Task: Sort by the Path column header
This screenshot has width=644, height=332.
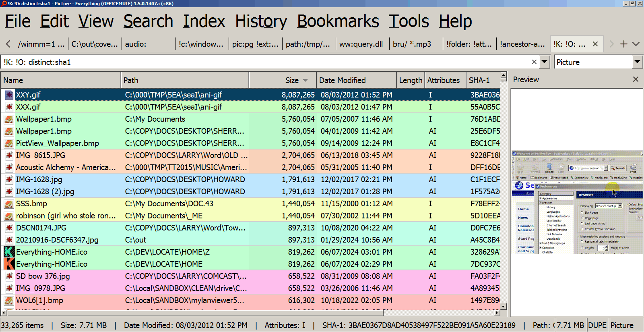Action: point(185,80)
